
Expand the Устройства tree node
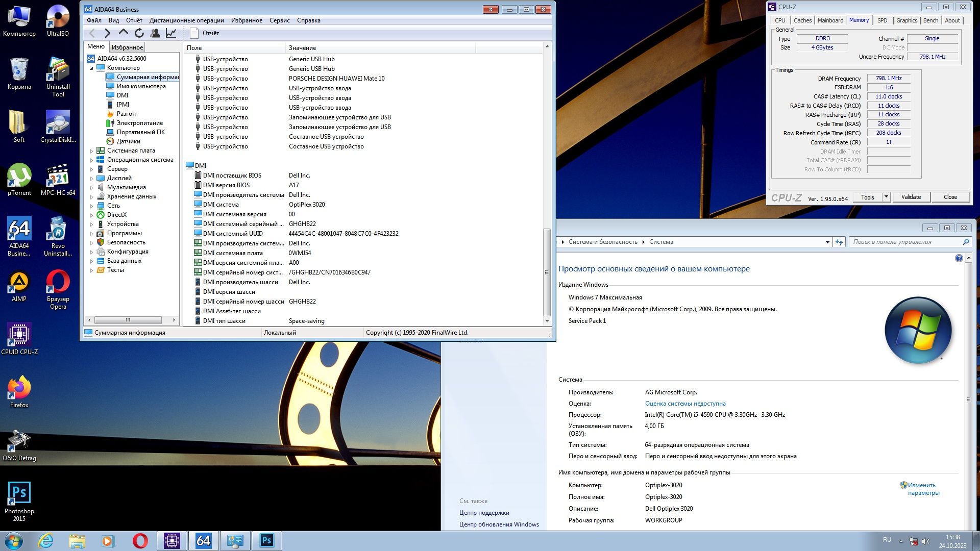click(91, 224)
